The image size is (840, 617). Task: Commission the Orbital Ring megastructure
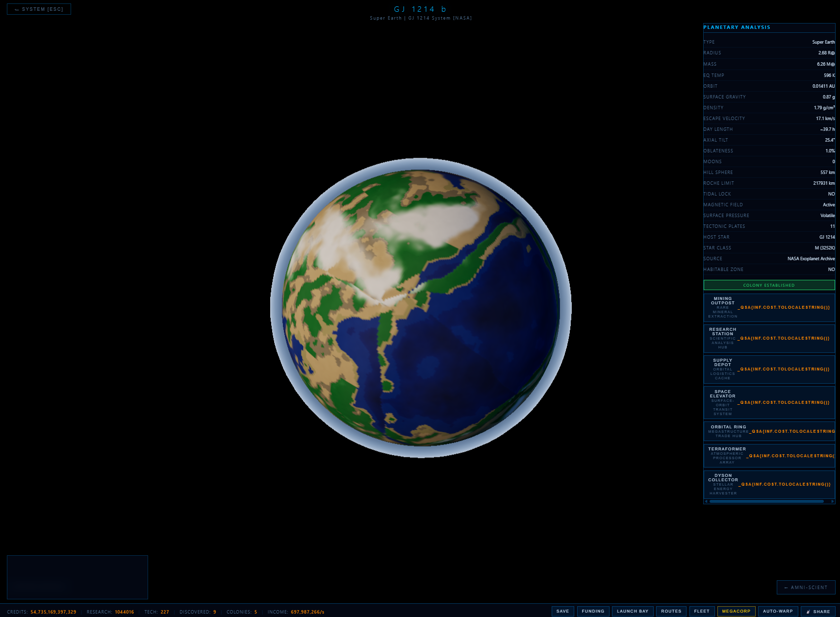[768, 431]
